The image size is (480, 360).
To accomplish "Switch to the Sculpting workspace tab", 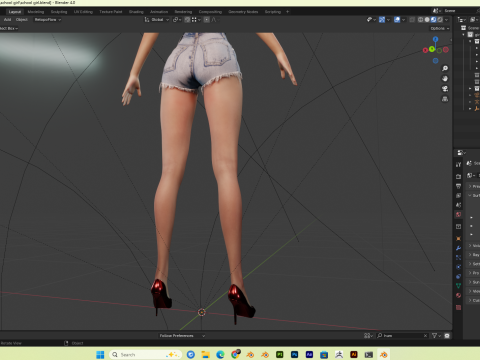I will (59, 12).
